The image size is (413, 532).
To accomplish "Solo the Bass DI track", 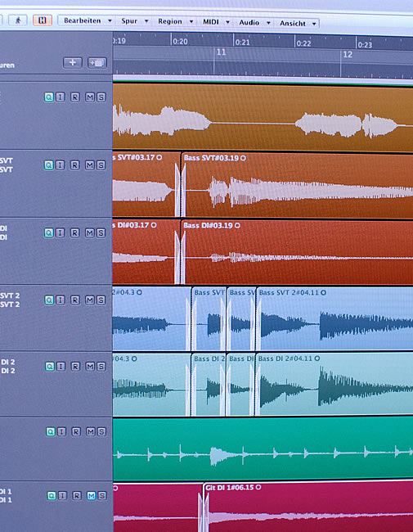I will point(101,232).
